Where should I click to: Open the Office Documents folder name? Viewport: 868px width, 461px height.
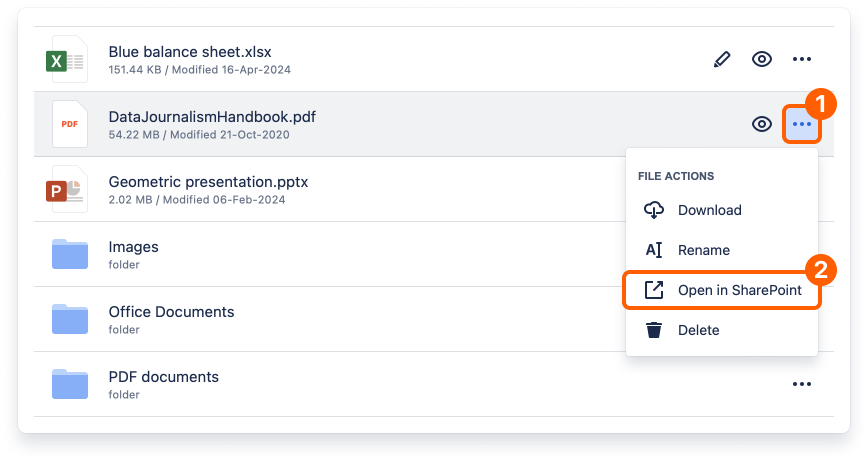point(171,312)
